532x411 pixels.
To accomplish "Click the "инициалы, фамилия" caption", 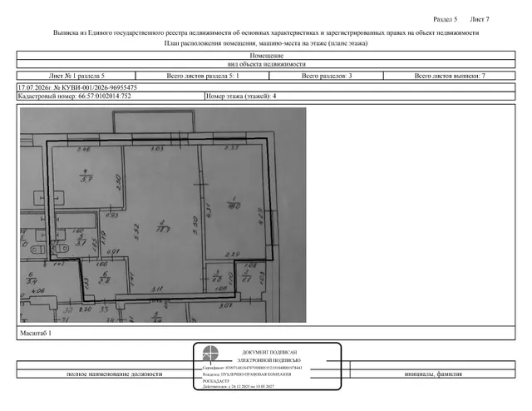I will pos(433,374).
